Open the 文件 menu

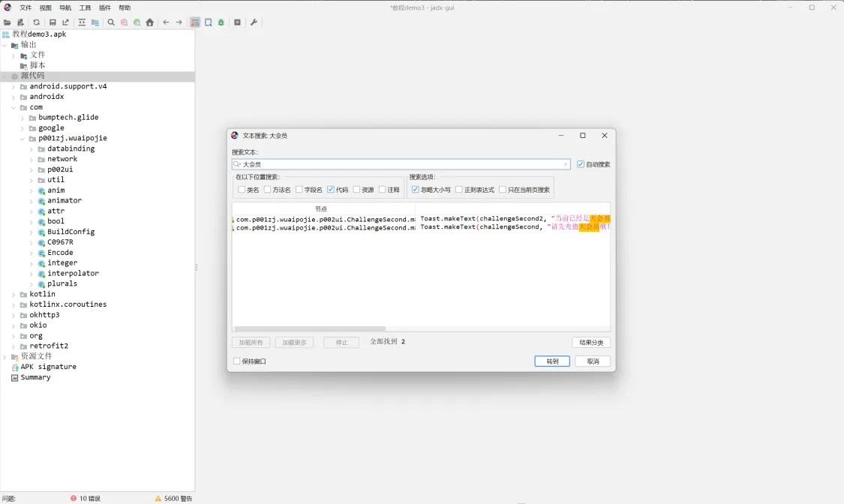pos(26,7)
